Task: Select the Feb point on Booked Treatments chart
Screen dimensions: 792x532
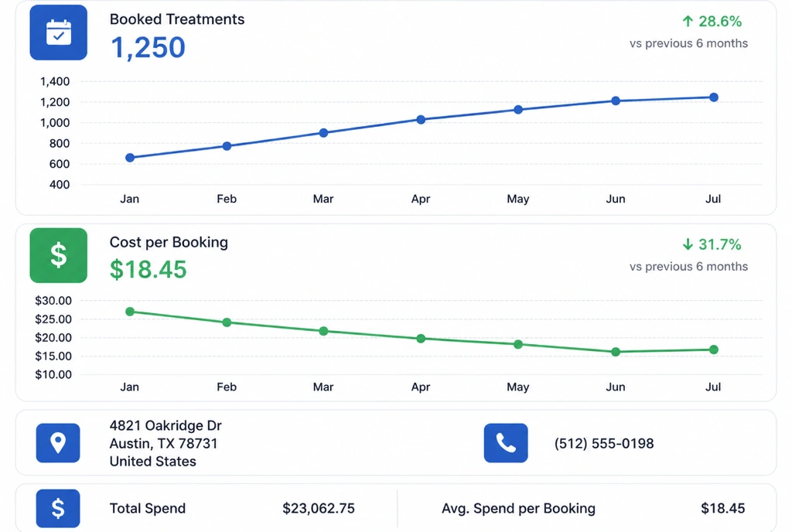Action: (x=227, y=146)
